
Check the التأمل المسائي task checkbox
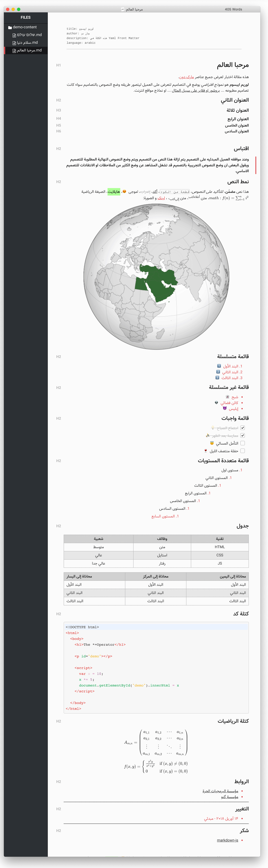(x=242, y=443)
